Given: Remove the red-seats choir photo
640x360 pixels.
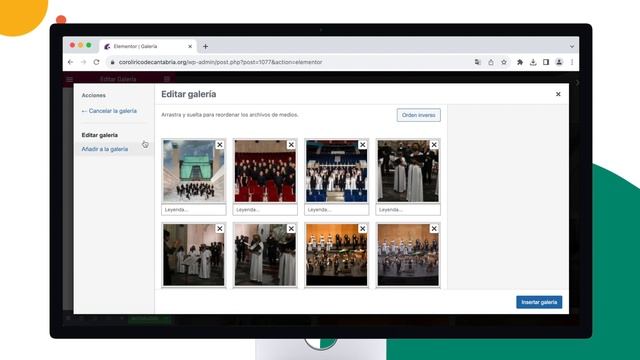Looking at the screenshot, I should (291, 144).
